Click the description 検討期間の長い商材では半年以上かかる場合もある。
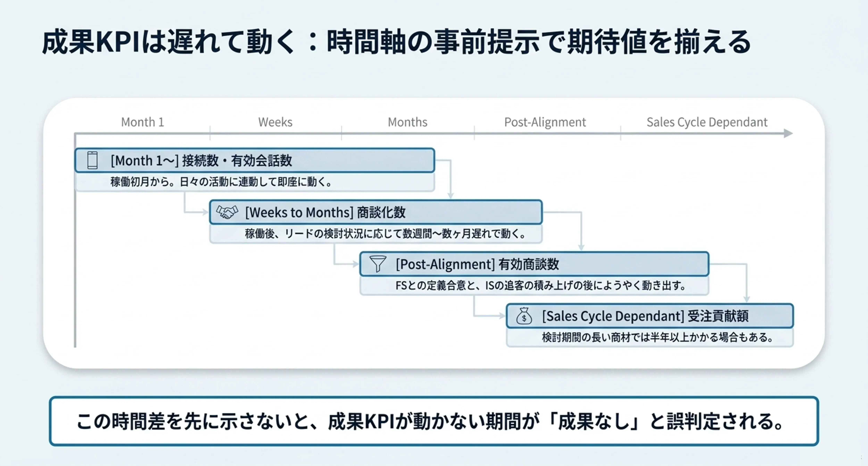868x466 pixels. pos(658,337)
